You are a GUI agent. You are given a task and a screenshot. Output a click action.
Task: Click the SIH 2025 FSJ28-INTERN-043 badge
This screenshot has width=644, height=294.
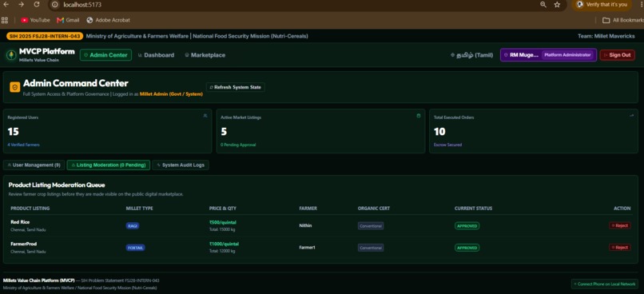pyautogui.click(x=45, y=36)
